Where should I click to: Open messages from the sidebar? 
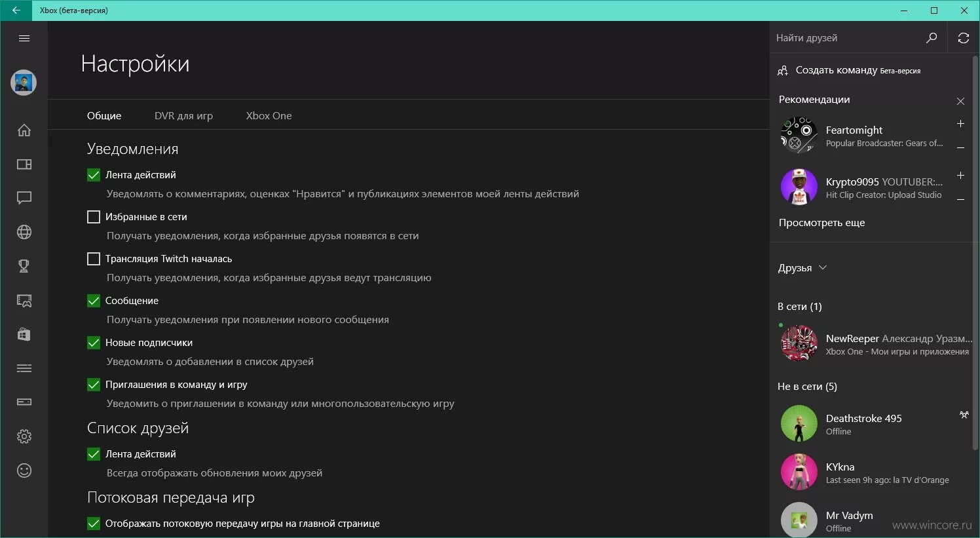click(x=24, y=198)
